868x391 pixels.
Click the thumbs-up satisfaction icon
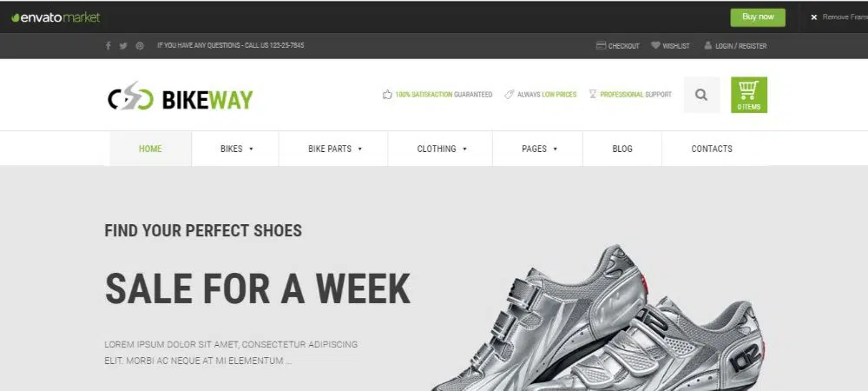[387, 94]
